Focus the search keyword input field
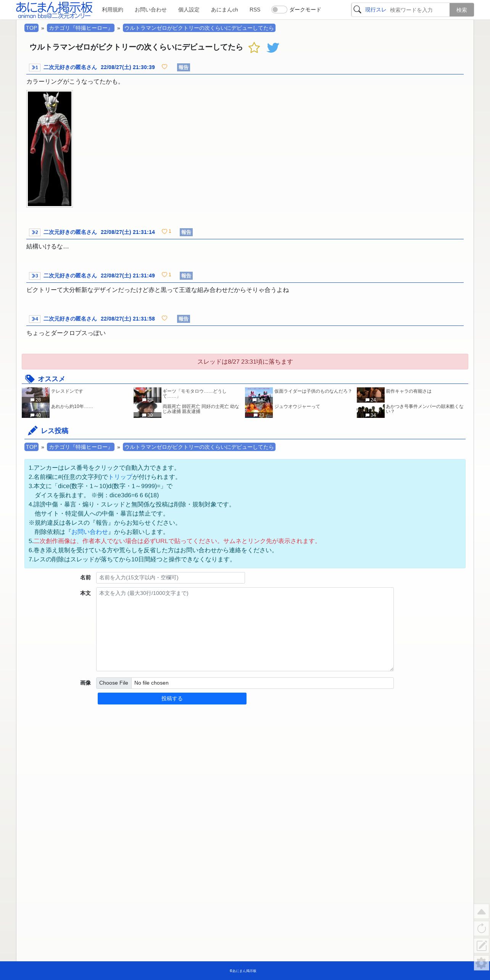This screenshot has height=980, width=490. click(x=418, y=10)
